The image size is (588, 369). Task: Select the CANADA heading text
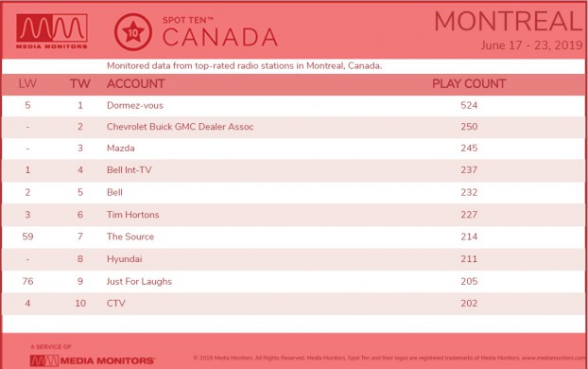(219, 38)
